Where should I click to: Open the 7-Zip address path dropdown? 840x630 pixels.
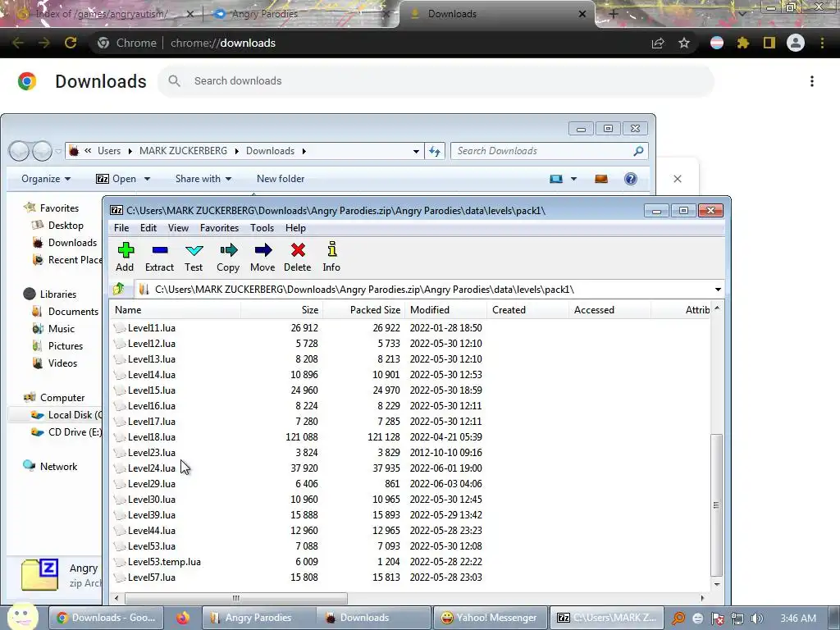point(718,290)
